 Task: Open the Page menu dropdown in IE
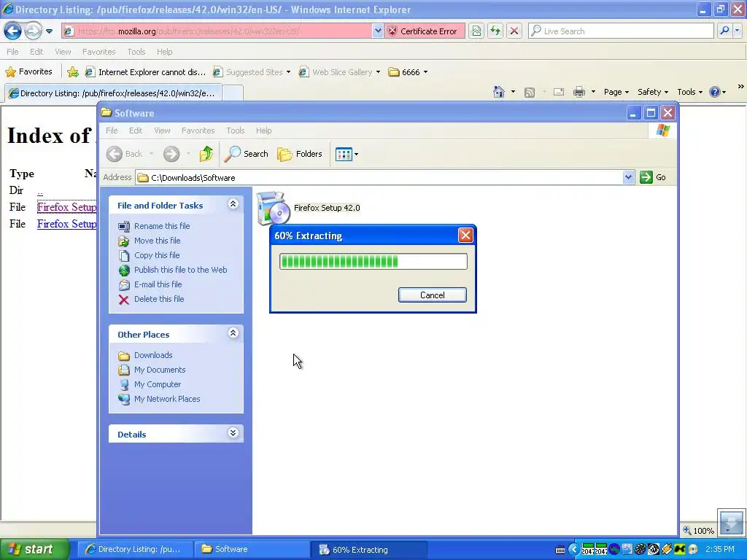616,92
